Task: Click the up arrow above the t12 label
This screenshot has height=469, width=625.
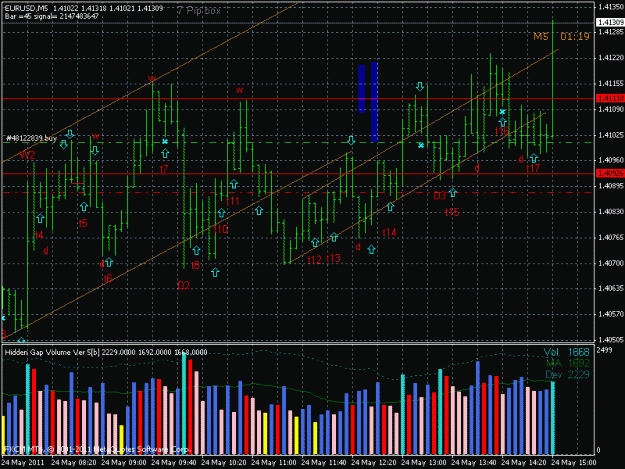Action: point(315,242)
